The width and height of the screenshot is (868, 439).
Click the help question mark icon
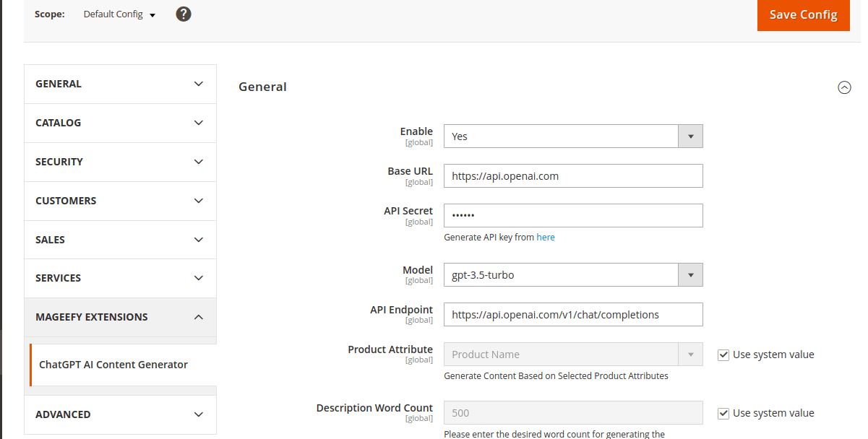pos(184,14)
